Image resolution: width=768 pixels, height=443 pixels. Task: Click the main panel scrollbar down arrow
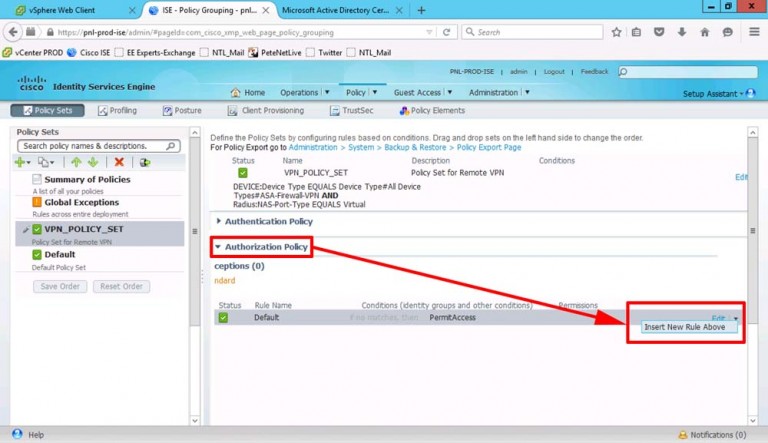(x=753, y=420)
